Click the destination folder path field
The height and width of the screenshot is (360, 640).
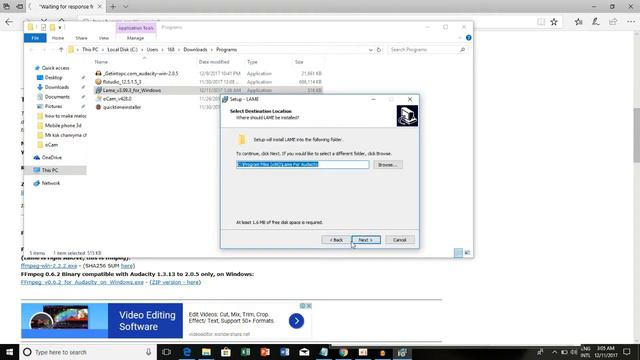[x=302, y=164]
